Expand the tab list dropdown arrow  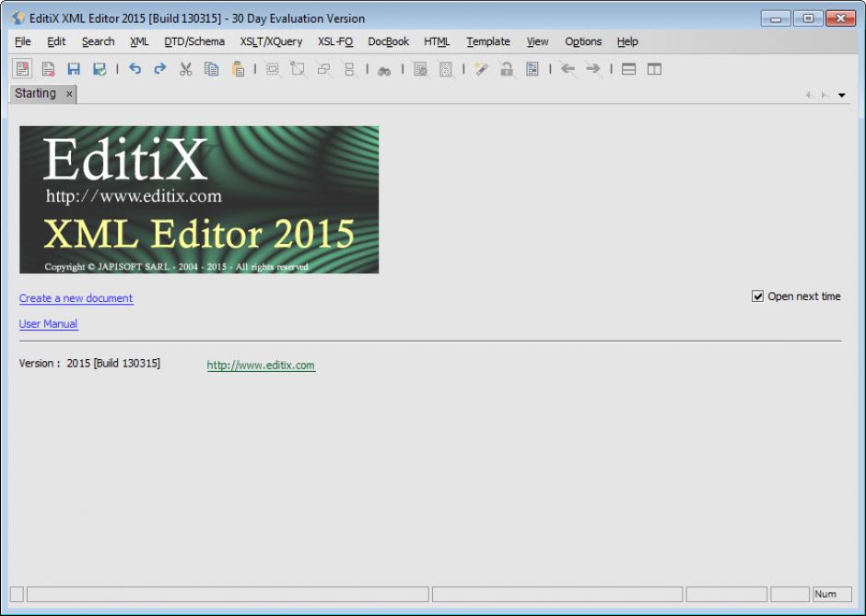(842, 95)
